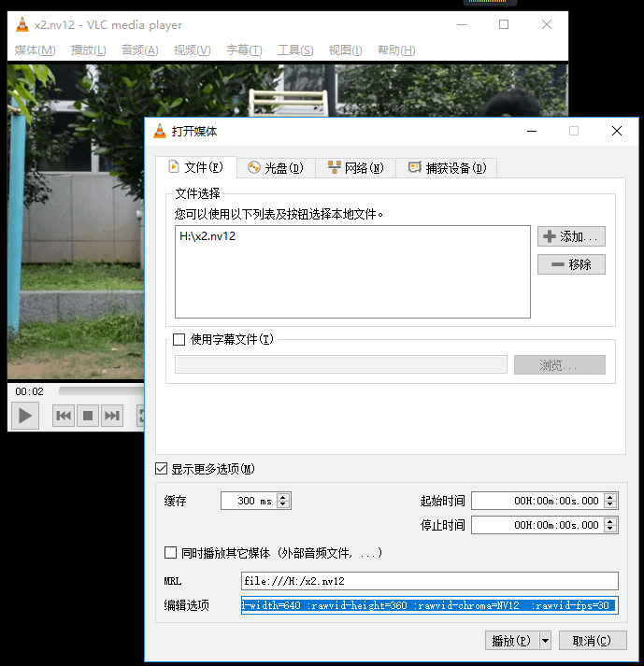Increase the 缓存 cache value spinner
Viewport: 644px width, 666px height.
pyautogui.click(x=283, y=497)
